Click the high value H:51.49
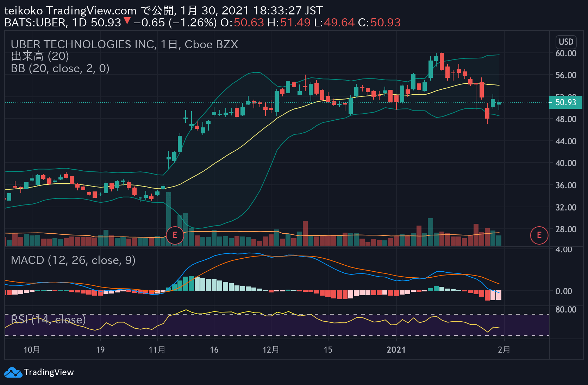 point(289,23)
